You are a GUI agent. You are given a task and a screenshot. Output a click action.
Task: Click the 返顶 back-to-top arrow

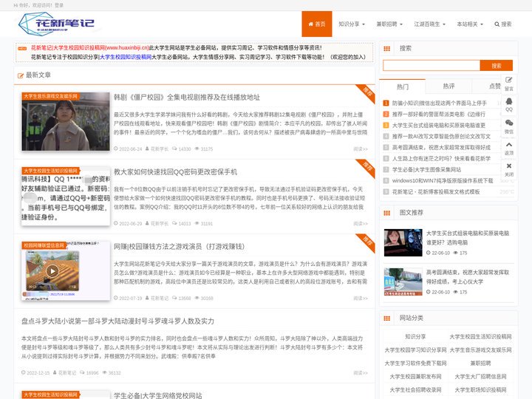click(508, 149)
